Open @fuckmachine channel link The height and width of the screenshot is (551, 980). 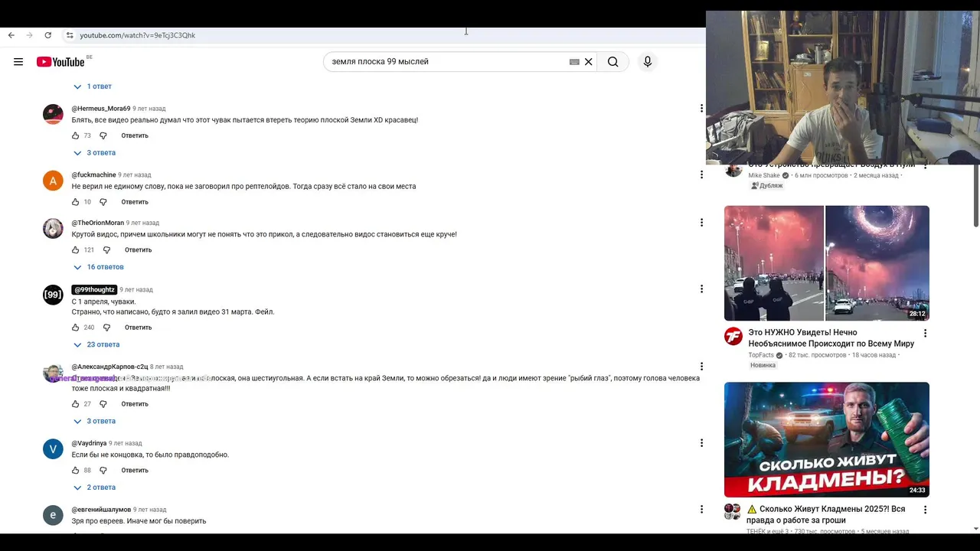pos(94,175)
